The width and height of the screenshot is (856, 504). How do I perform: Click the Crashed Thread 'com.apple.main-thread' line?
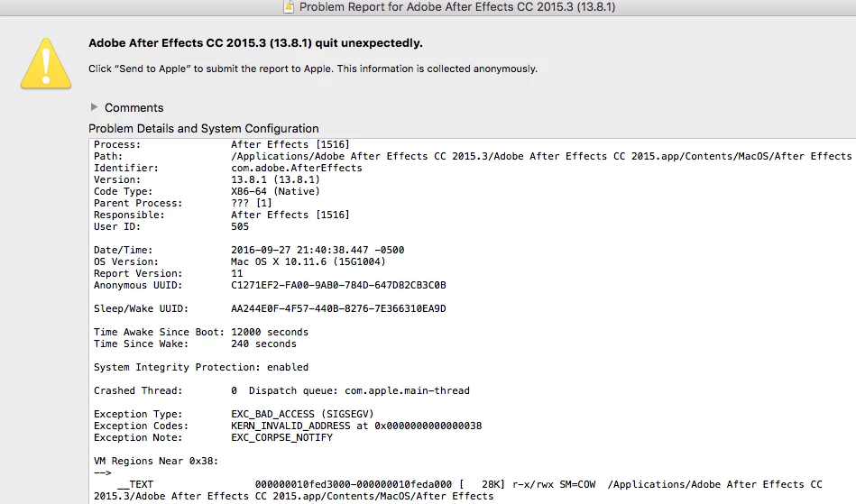pos(281,390)
